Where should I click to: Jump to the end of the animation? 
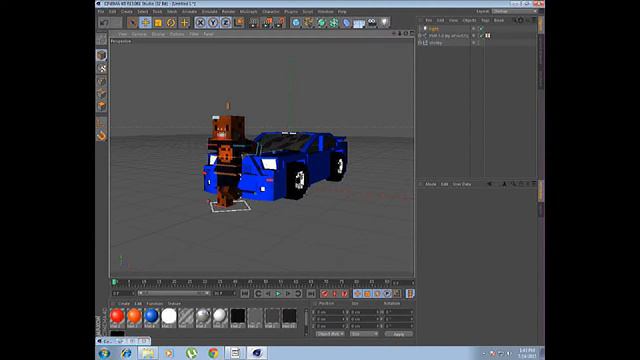point(311,293)
